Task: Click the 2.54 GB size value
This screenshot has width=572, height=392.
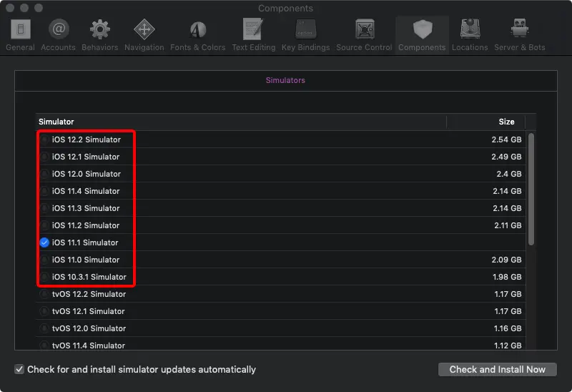Action: click(x=506, y=139)
